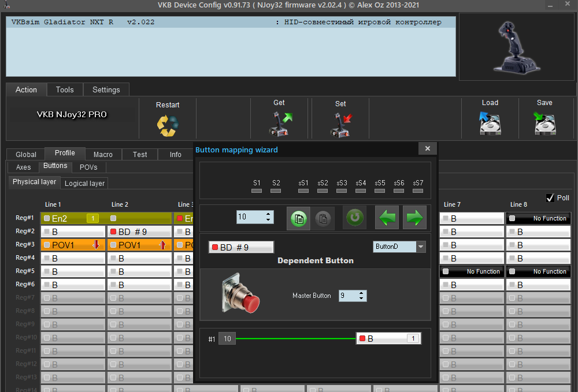Image resolution: width=578 pixels, height=392 pixels.
Task: Toggle the Poll checkbox
Action: point(550,198)
